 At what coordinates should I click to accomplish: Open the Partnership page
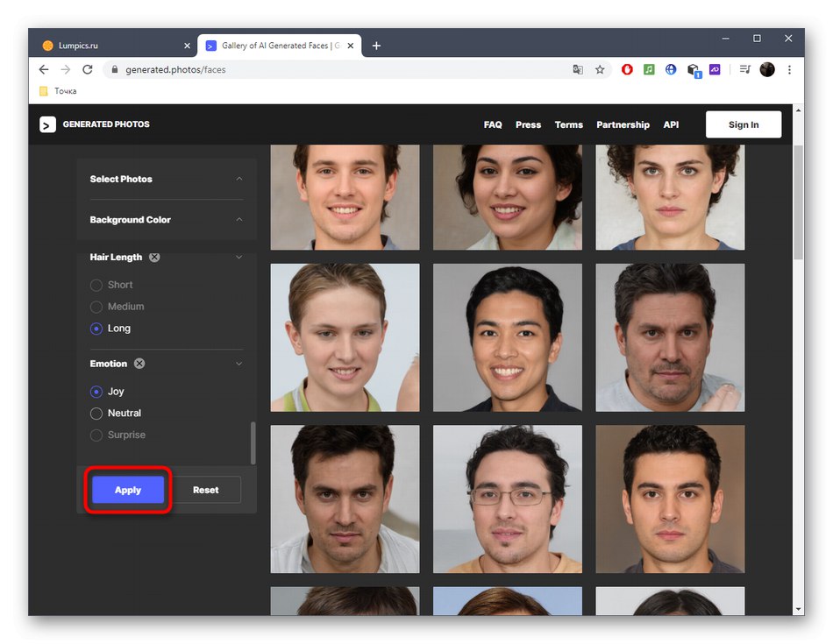pyautogui.click(x=623, y=124)
